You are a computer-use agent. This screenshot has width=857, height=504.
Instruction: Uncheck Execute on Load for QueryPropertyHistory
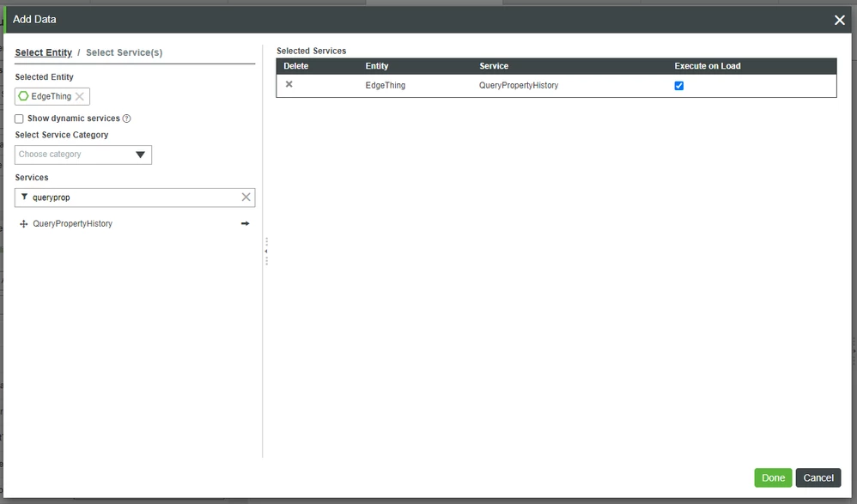coord(678,84)
